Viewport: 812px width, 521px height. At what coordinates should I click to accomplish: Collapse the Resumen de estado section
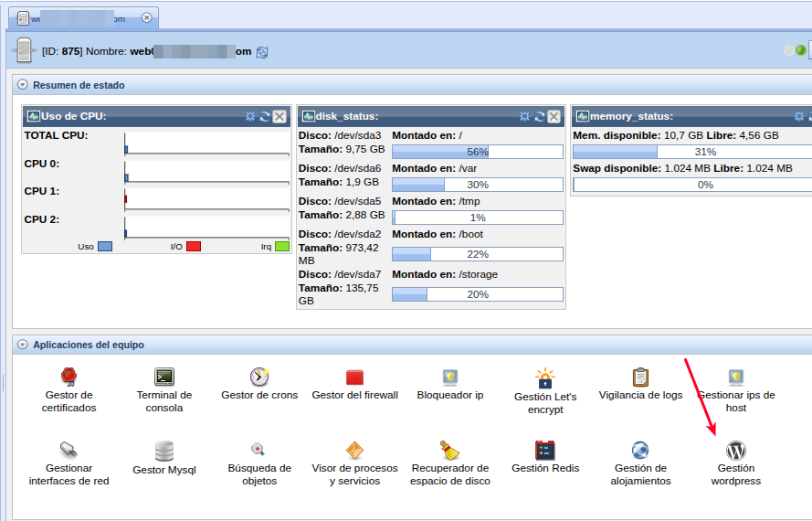(x=23, y=85)
